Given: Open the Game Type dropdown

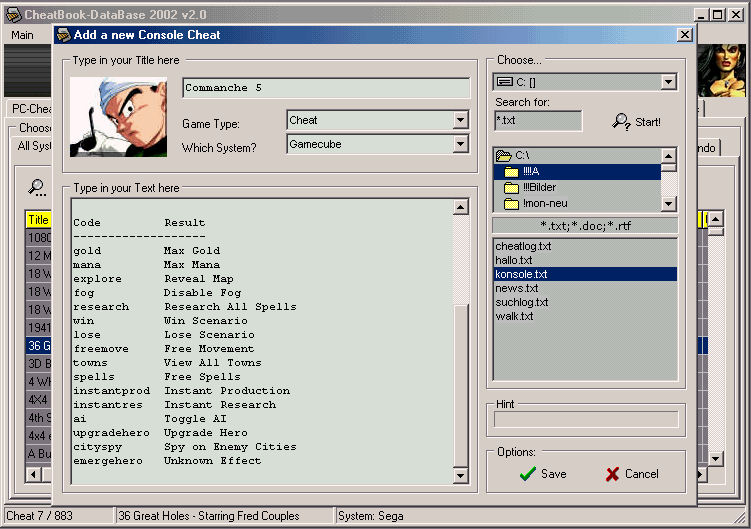Looking at the screenshot, I should pos(460,120).
